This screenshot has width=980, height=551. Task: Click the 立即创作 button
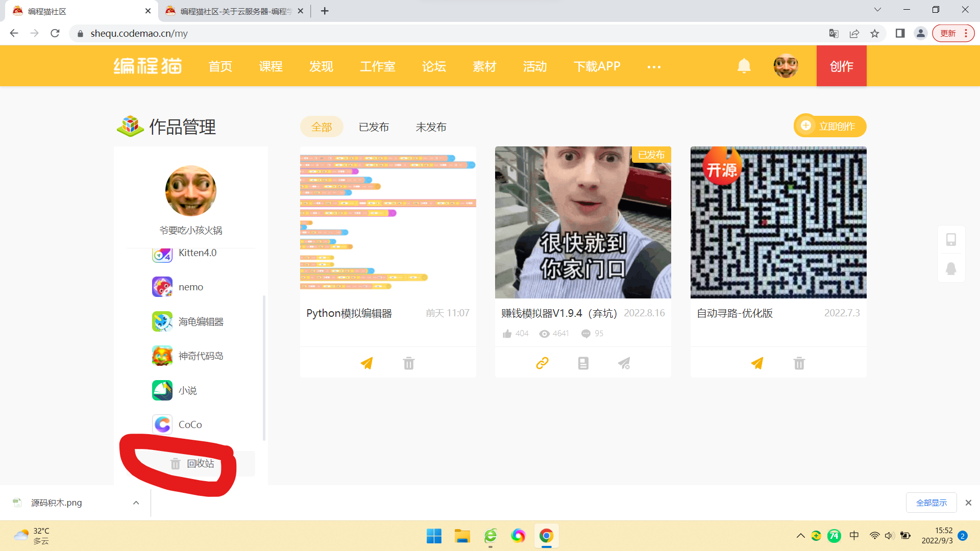tap(830, 126)
